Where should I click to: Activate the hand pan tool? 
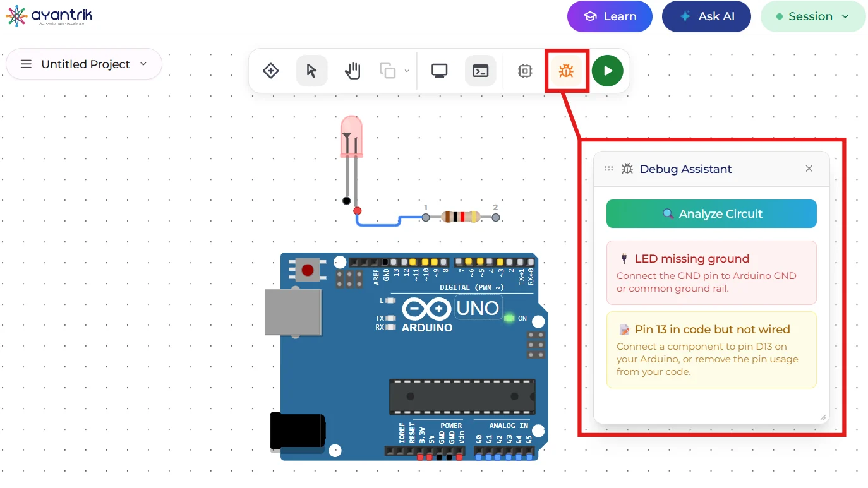[353, 71]
